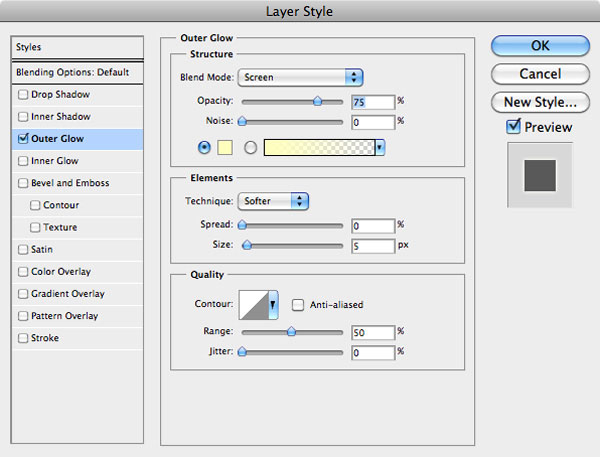This screenshot has height=457, width=600.
Task: Enable the Drop Shadow checkbox
Action: [x=23, y=95]
